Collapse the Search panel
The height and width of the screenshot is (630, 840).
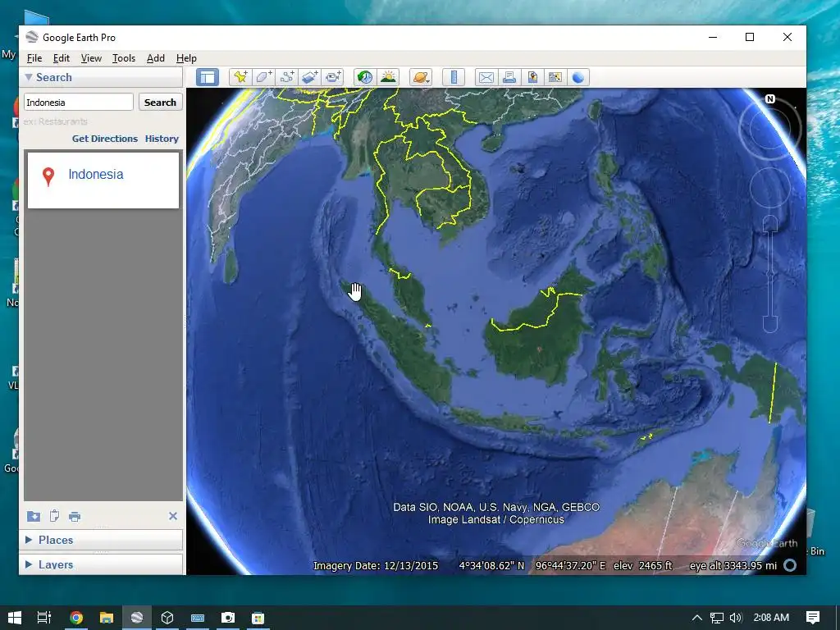[x=29, y=77]
